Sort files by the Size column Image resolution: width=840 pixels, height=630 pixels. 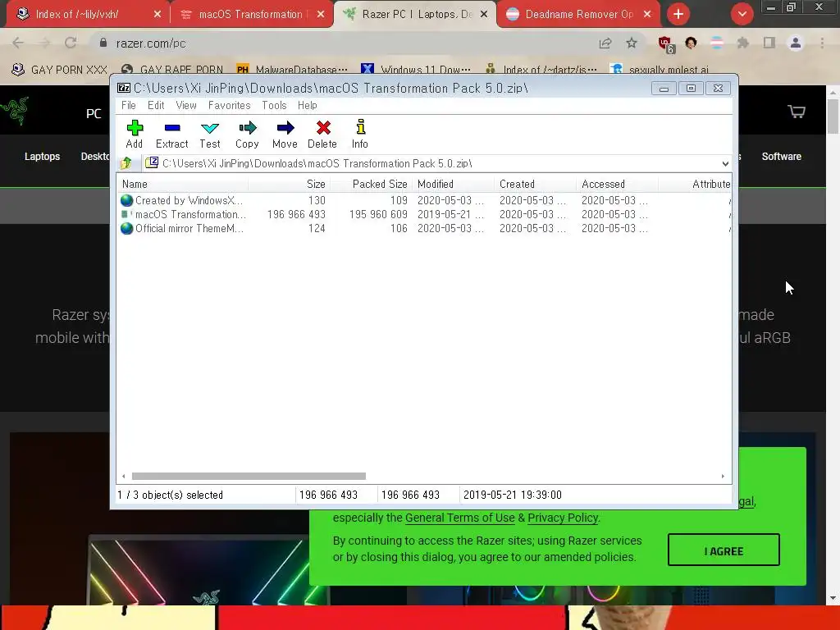290,185
